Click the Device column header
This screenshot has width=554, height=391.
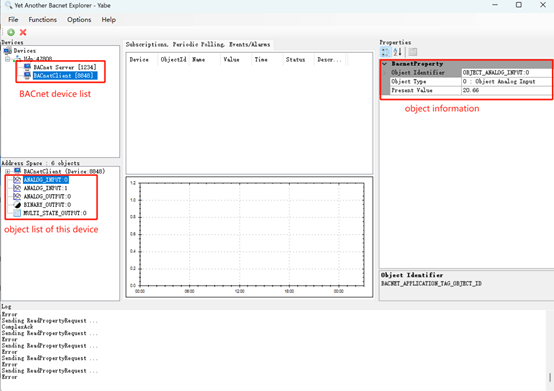(x=142, y=60)
